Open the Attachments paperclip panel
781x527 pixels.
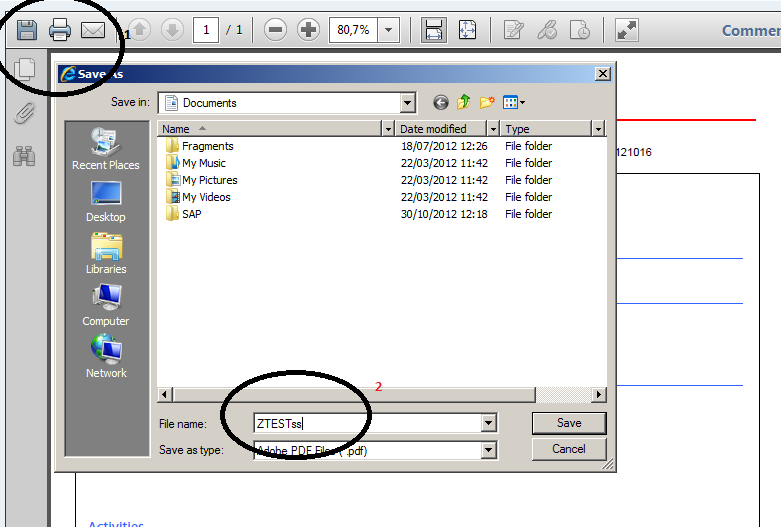tap(25, 112)
